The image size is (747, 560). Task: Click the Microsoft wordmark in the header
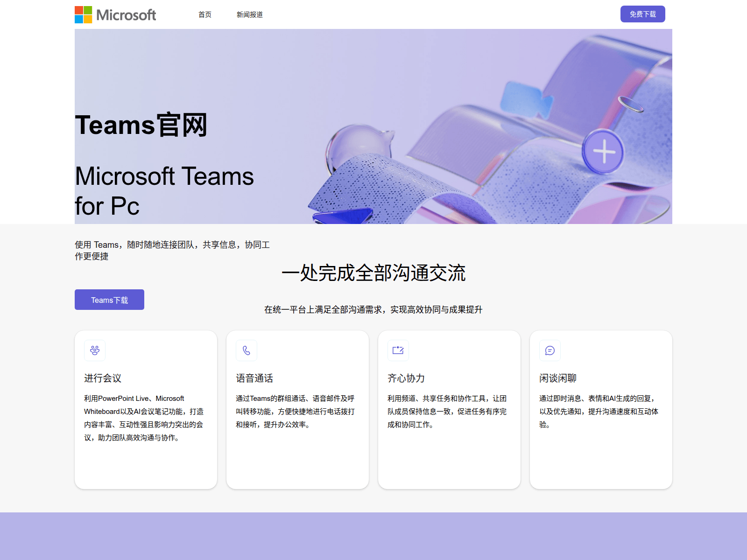tap(126, 14)
